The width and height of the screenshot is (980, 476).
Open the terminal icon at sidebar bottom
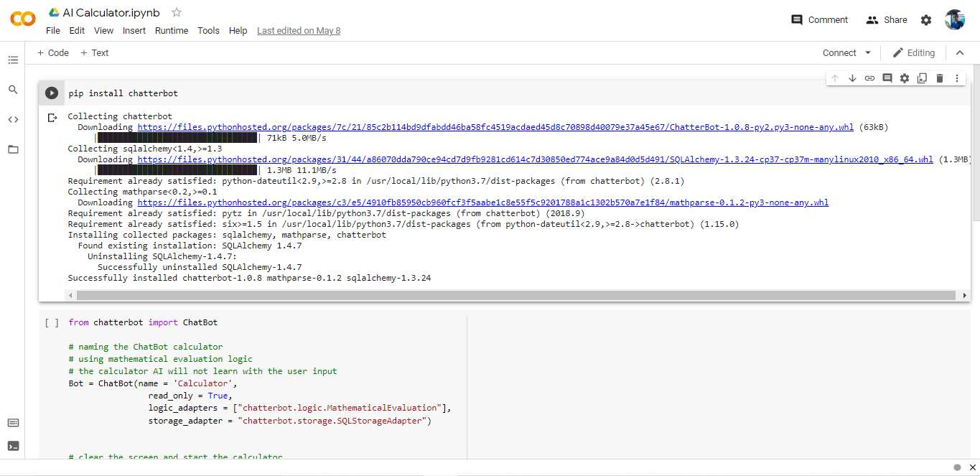13,446
